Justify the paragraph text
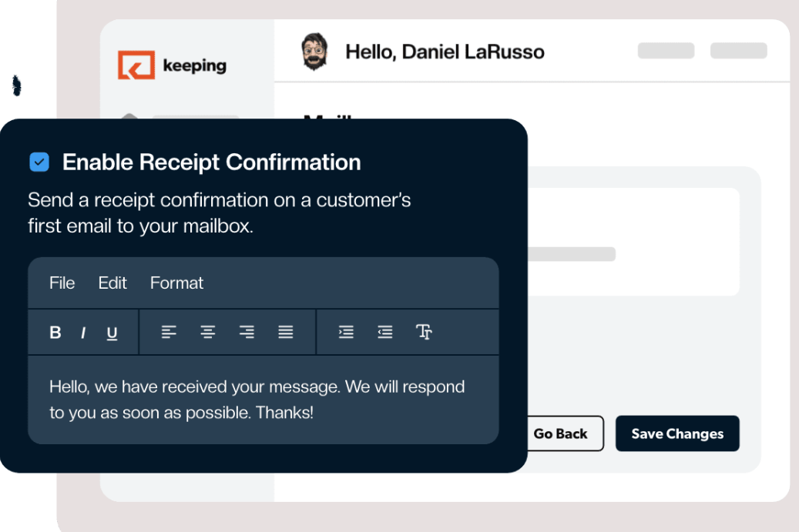 click(286, 332)
